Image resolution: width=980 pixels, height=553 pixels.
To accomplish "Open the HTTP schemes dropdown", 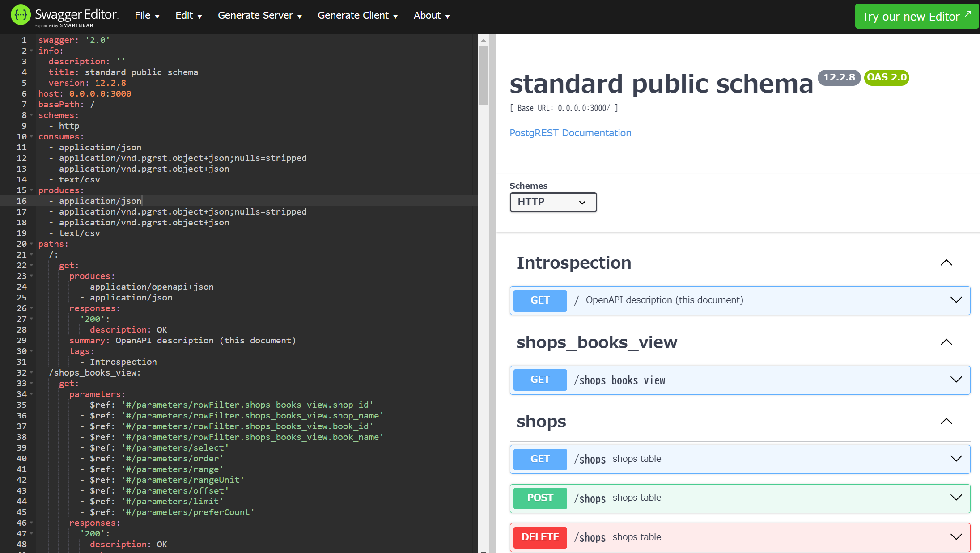I will [553, 202].
